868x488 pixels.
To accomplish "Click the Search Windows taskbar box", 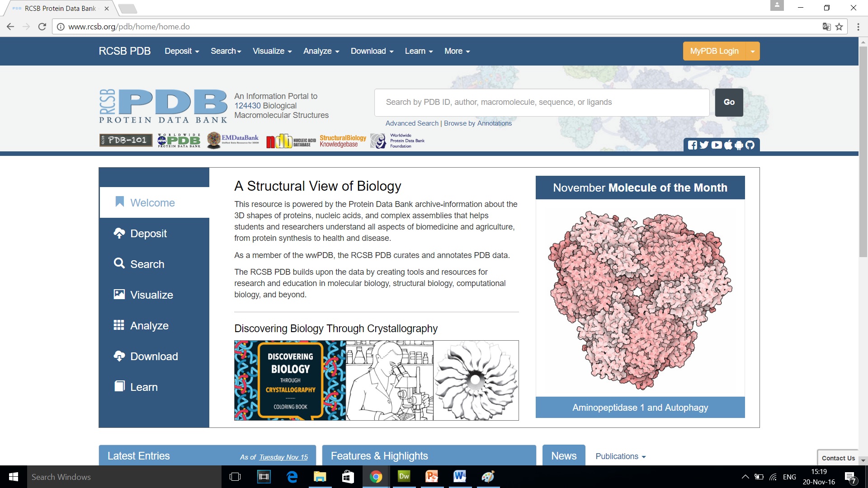I will click(124, 477).
